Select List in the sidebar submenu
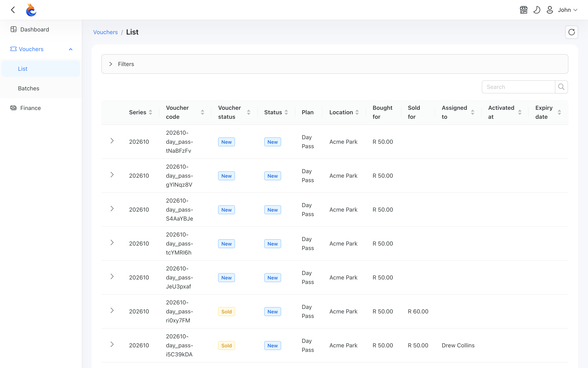 (41, 69)
